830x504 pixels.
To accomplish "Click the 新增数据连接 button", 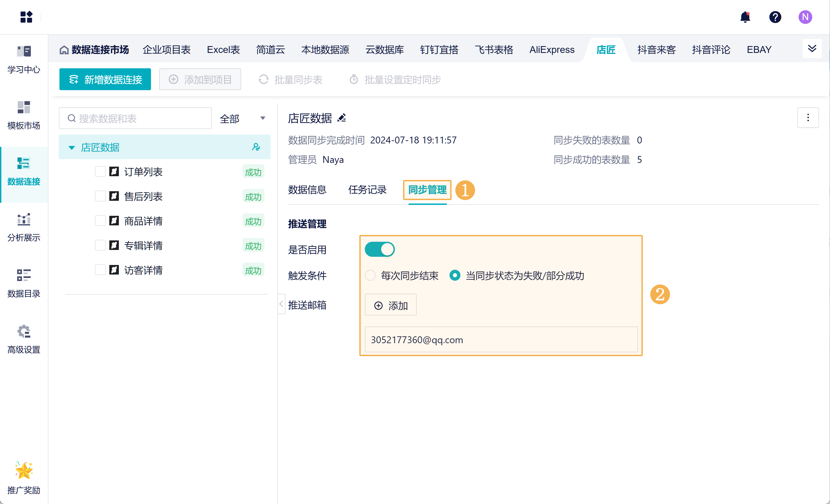I will [105, 80].
